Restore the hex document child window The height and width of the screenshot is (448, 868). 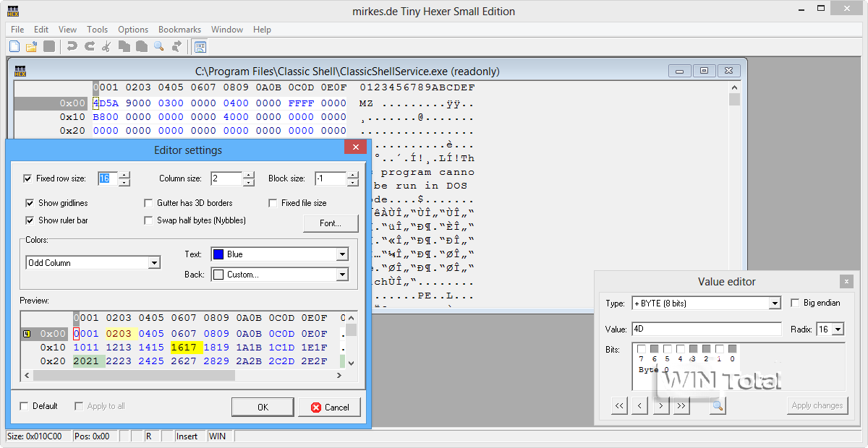(x=704, y=71)
